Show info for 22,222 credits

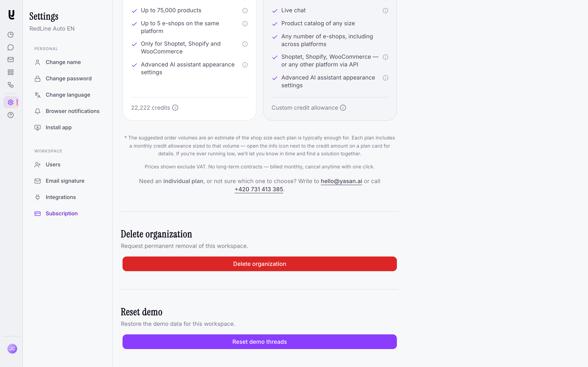[x=175, y=108]
